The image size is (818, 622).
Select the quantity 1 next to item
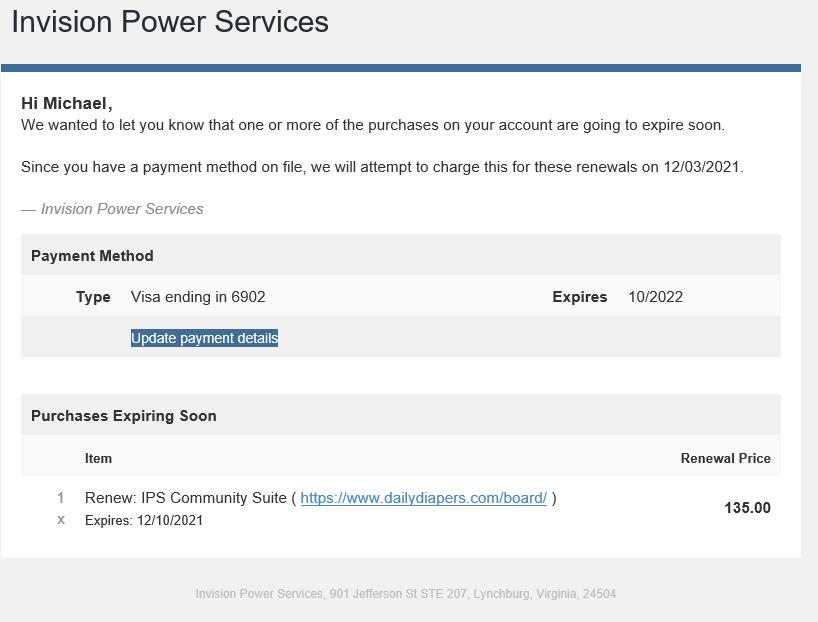click(x=61, y=498)
